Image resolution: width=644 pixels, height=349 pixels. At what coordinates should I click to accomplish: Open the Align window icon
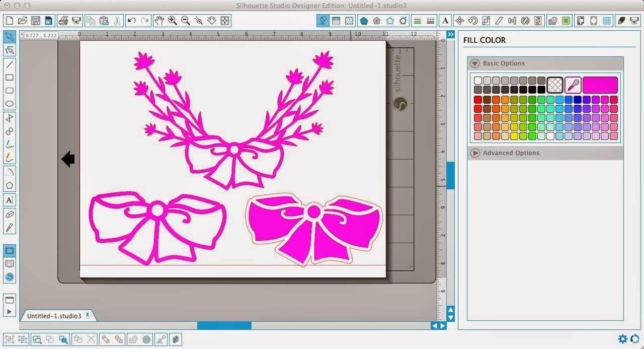(513, 21)
